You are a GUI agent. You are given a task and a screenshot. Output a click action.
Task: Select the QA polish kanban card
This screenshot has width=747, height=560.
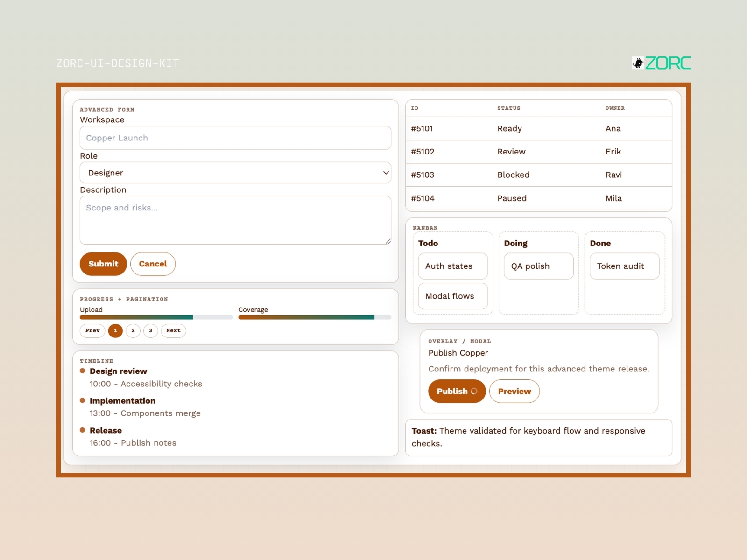539,266
